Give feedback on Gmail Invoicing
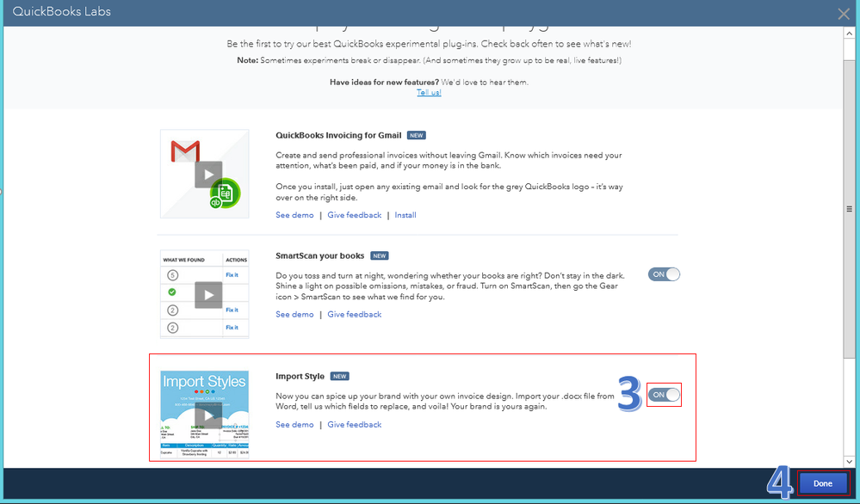This screenshot has width=860, height=504. point(355,215)
